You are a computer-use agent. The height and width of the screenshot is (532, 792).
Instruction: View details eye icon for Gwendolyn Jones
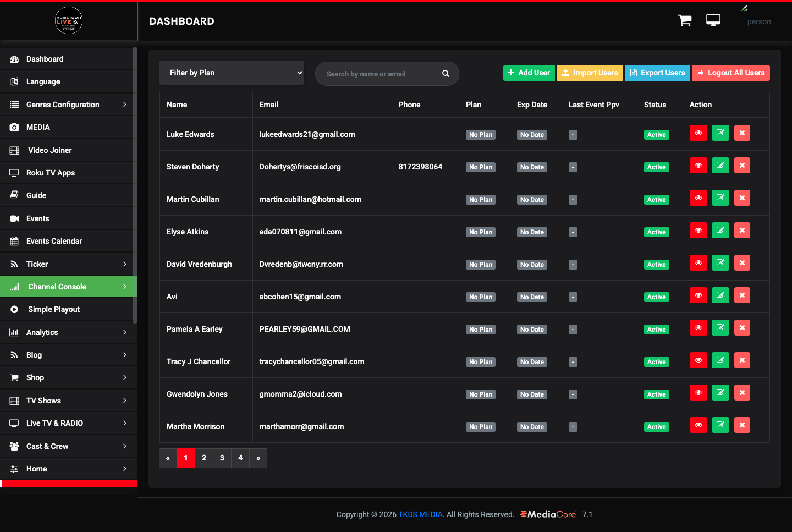[x=698, y=393]
